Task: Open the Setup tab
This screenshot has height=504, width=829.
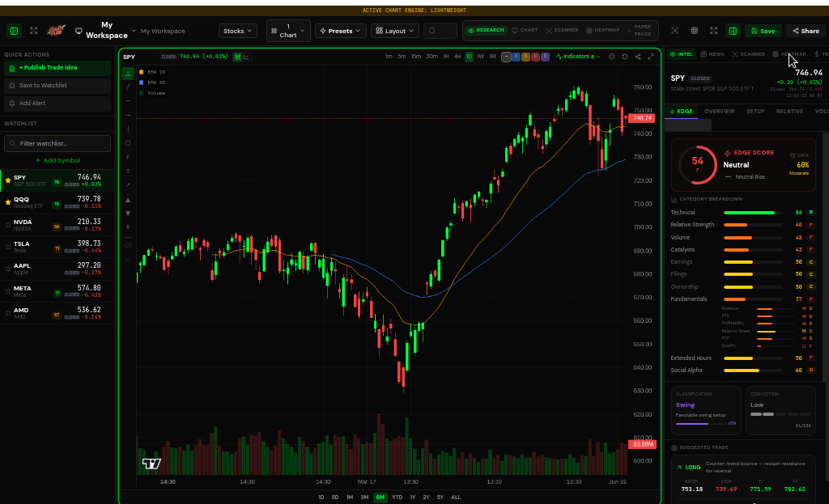Action: pos(755,112)
